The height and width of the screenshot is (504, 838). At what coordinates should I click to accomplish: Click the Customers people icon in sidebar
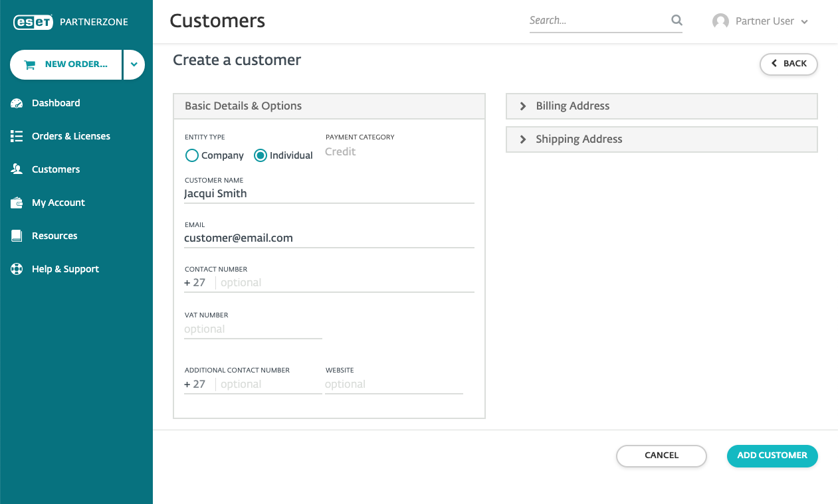17,169
